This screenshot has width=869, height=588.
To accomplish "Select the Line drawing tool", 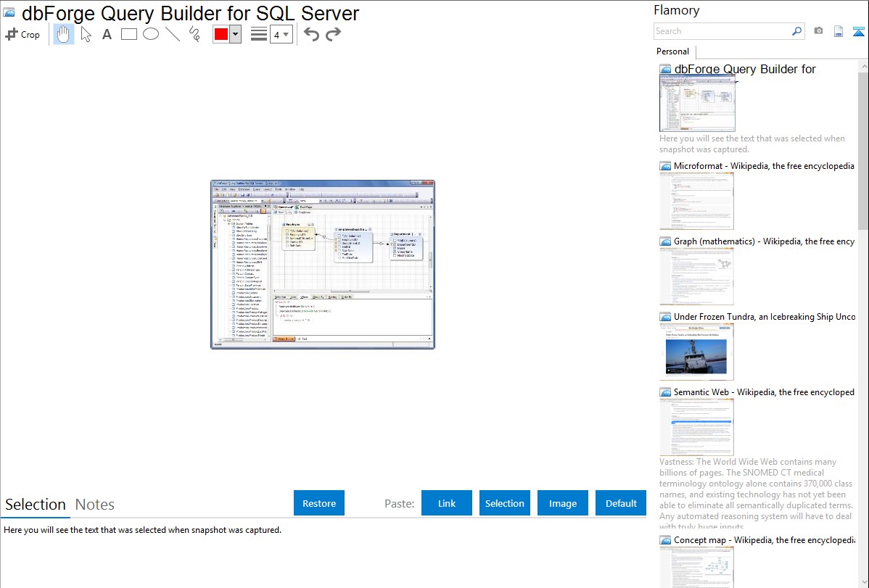I will (173, 34).
